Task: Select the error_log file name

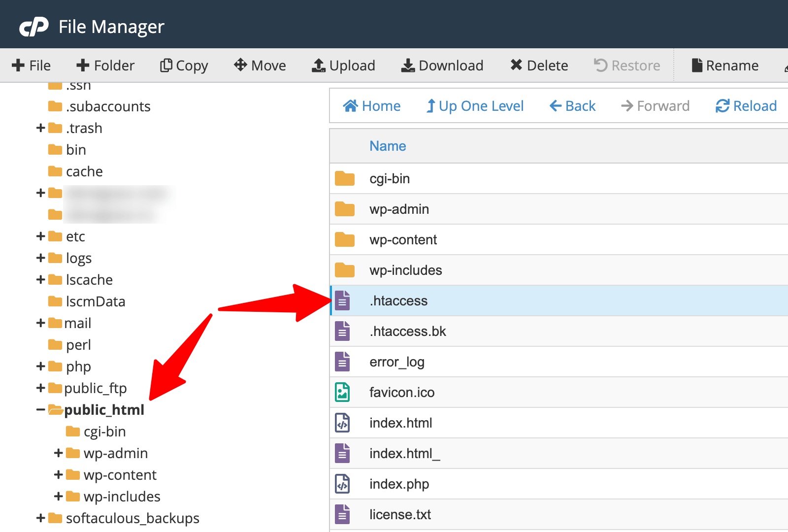Action: point(397,362)
